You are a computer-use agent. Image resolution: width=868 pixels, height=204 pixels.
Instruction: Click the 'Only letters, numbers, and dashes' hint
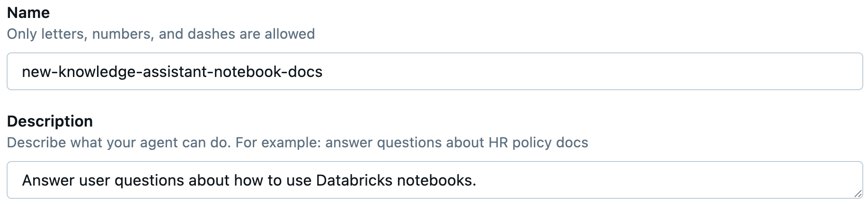118,34
